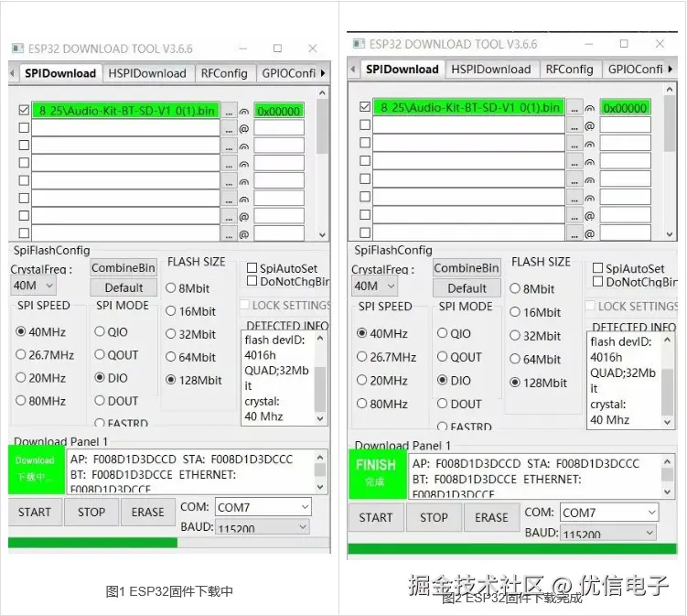Click download progress bar in left window
This screenshot has height=616, width=687.
tap(169, 543)
